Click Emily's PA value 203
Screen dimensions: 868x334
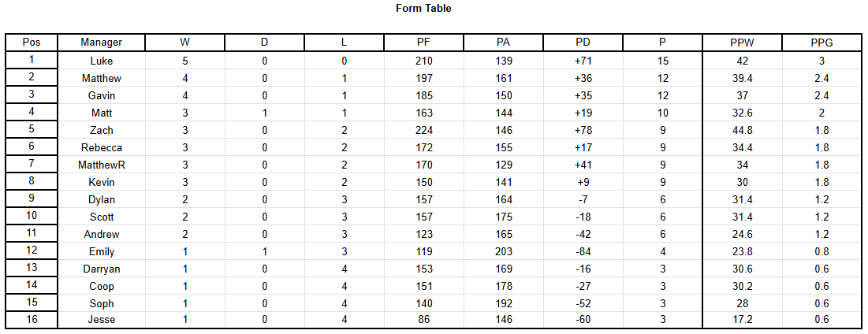[x=504, y=251]
